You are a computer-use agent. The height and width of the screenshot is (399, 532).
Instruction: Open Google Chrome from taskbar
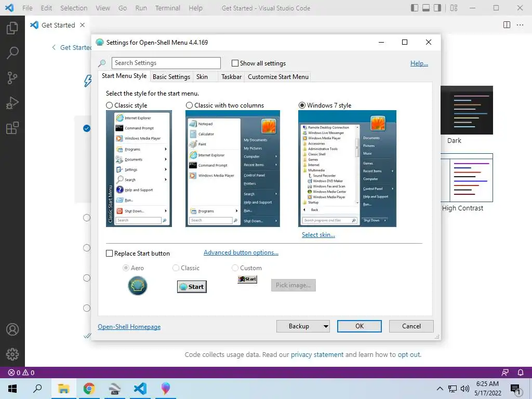pos(89,389)
